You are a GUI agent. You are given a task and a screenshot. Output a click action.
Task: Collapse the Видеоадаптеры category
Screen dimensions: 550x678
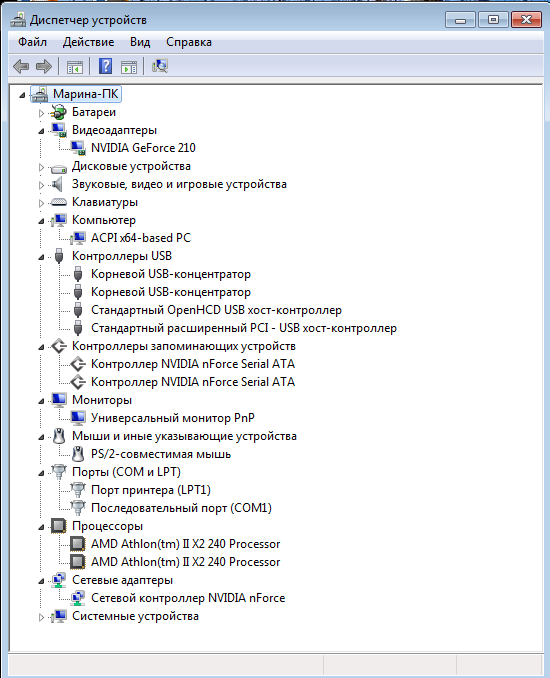[x=41, y=131]
